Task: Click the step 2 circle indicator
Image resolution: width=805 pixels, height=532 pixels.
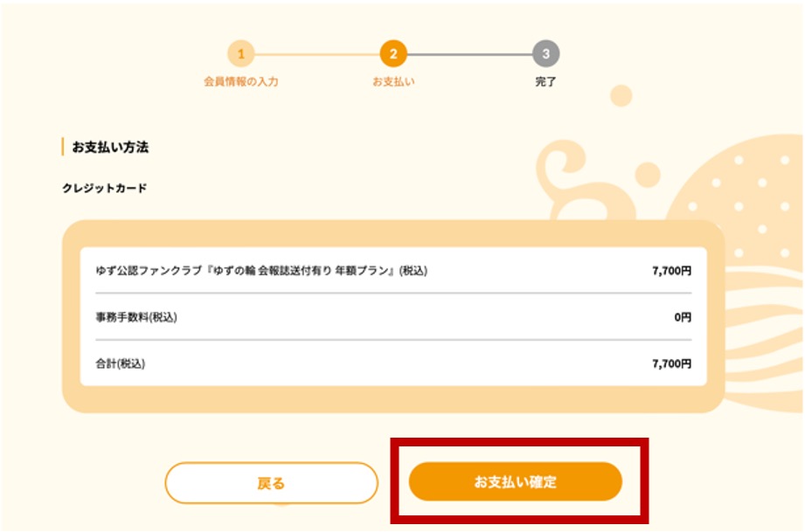Action: 393,54
